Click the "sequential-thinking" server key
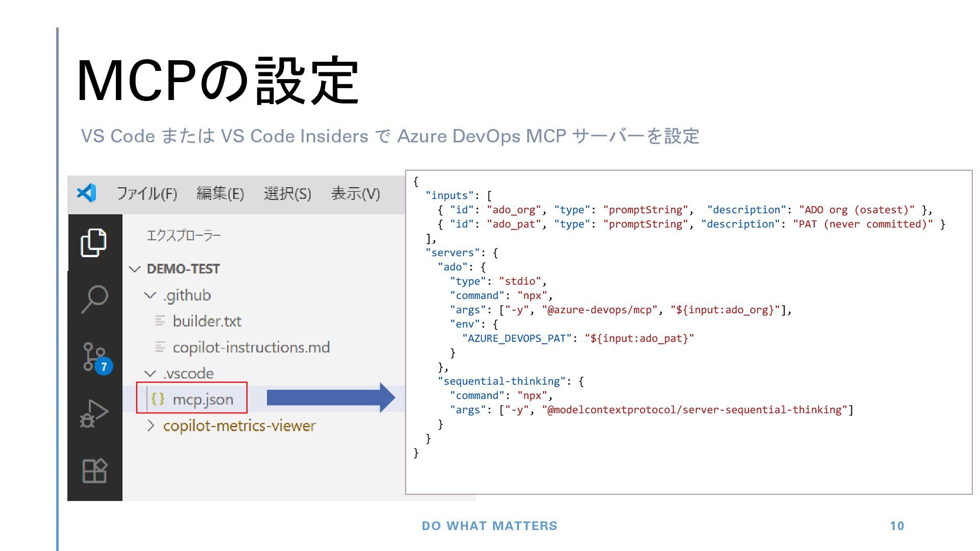This screenshot has width=980, height=551. [x=502, y=381]
